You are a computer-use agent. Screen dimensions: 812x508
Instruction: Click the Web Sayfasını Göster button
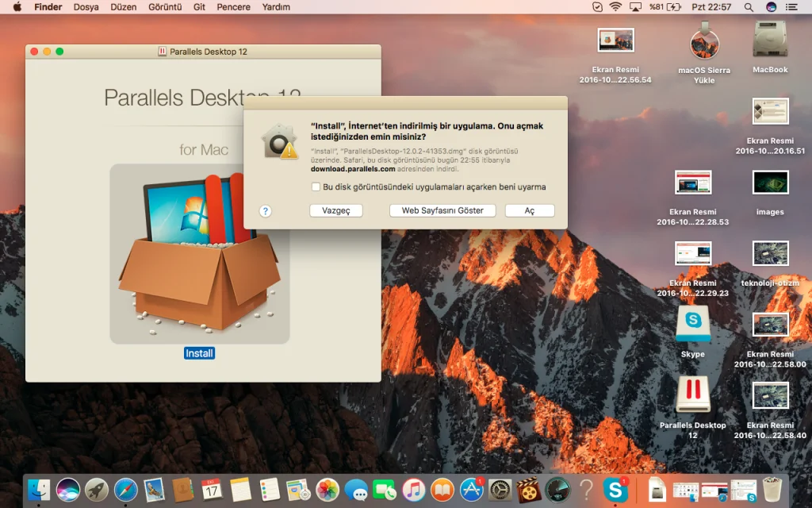tap(442, 211)
